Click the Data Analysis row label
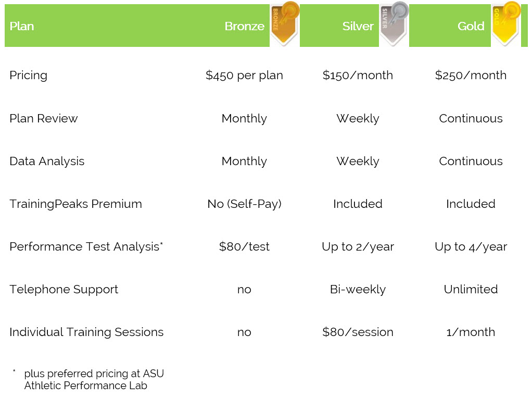The height and width of the screenshot is (397, 532). tap(47, 162)
